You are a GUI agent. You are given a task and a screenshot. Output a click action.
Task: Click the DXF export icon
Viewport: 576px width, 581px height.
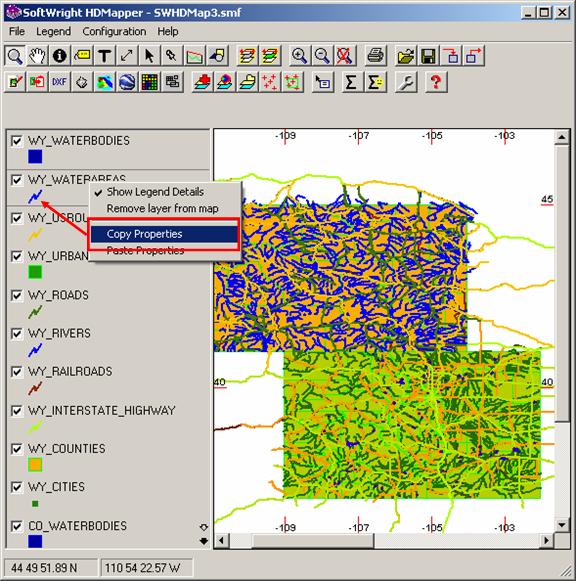pos(60,82)
